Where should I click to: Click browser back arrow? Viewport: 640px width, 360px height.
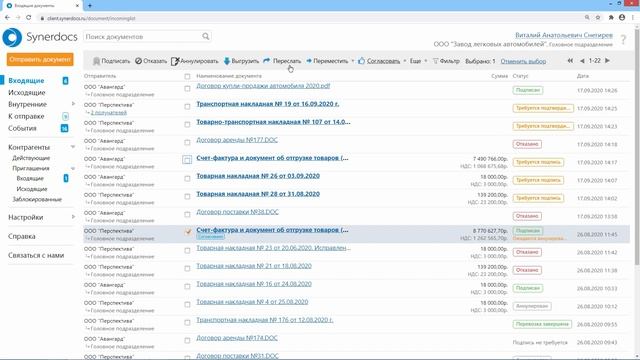[x=7, y=18]
